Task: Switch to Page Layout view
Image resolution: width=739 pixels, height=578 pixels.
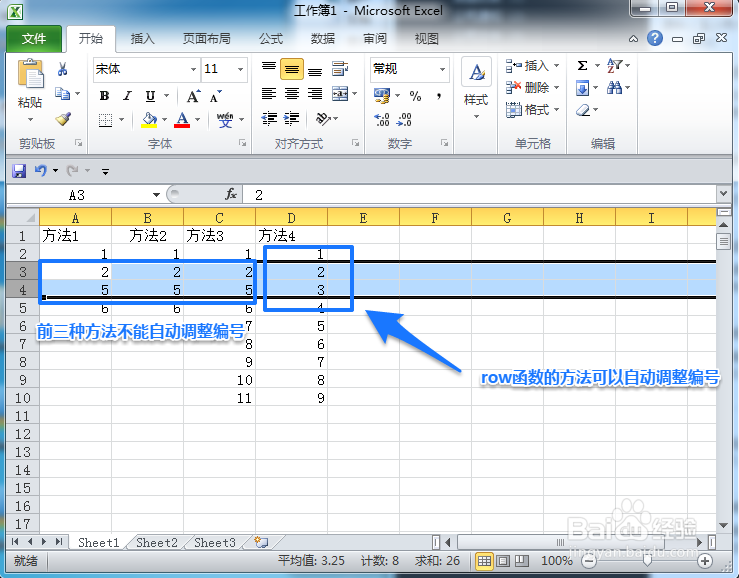Action: [503, 561]
